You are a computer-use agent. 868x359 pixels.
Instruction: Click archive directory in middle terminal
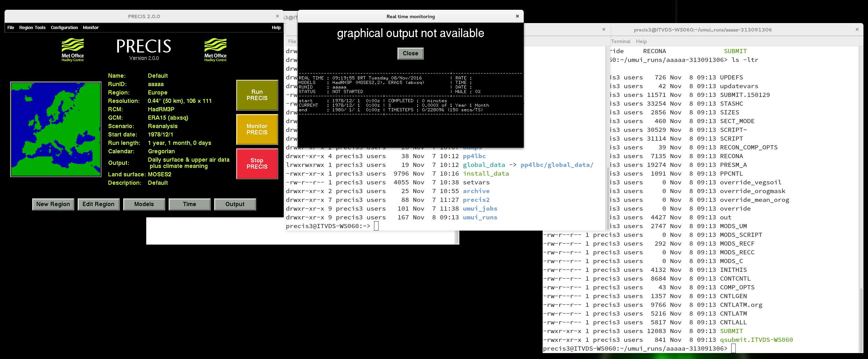pos(476,191)
